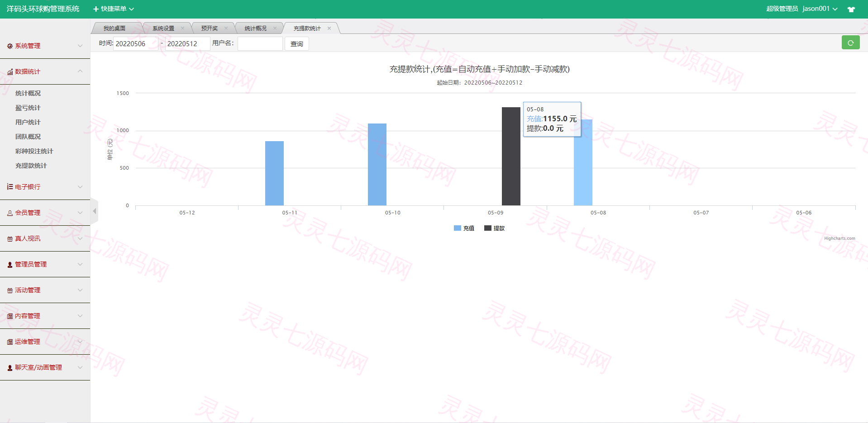This screenshot has width=868, height=423.
Task: Click the shirt skin icon in header
Action: tap(851, 9)
